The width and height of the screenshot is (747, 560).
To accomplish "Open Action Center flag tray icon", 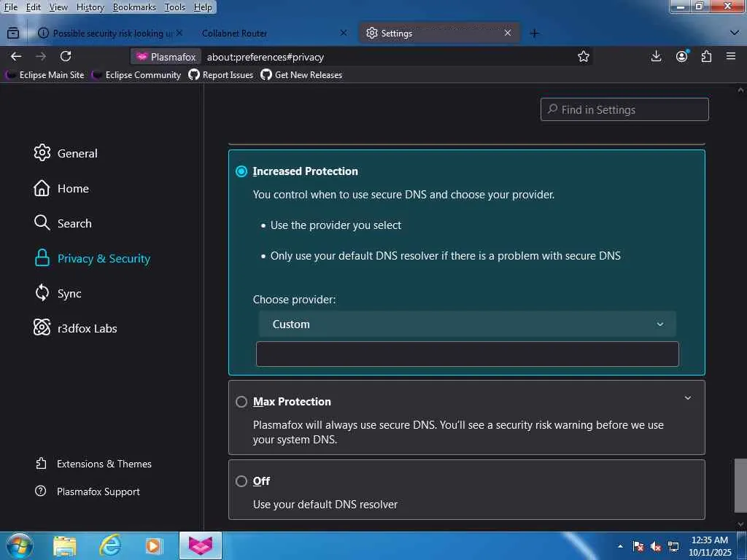I will coord(638,546).
